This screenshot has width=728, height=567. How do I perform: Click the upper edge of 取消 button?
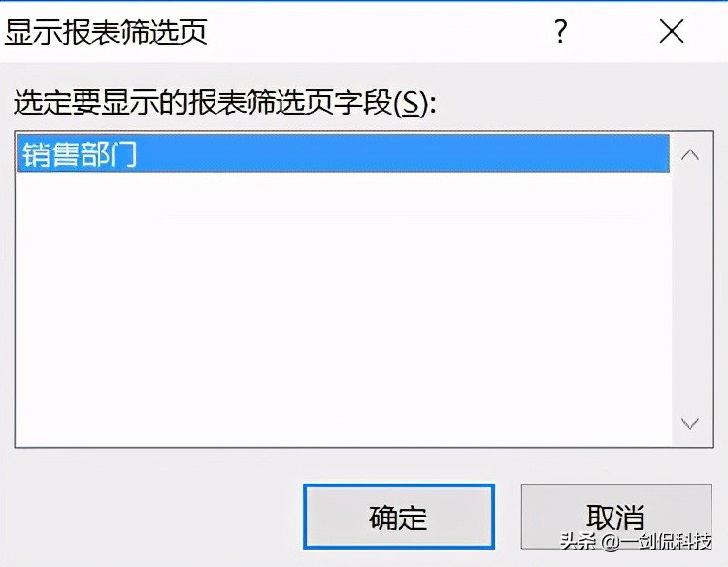(x=616, y=485)
